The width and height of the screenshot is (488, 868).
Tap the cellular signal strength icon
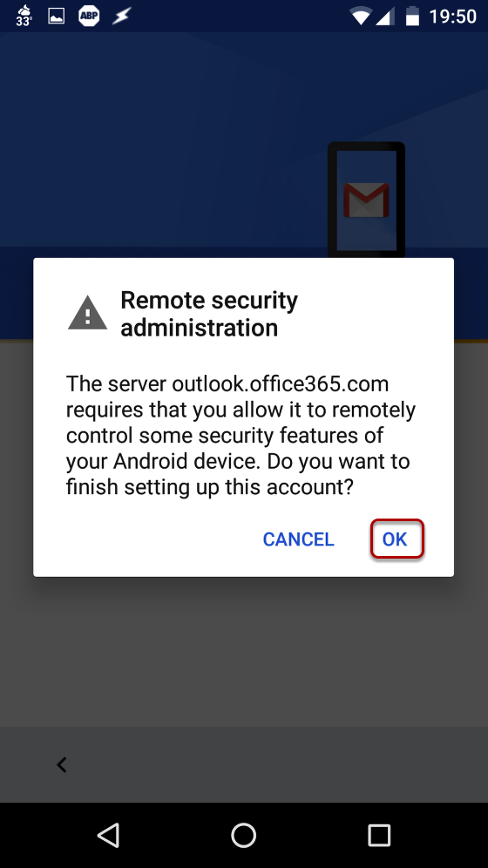[x=385, y=17]
